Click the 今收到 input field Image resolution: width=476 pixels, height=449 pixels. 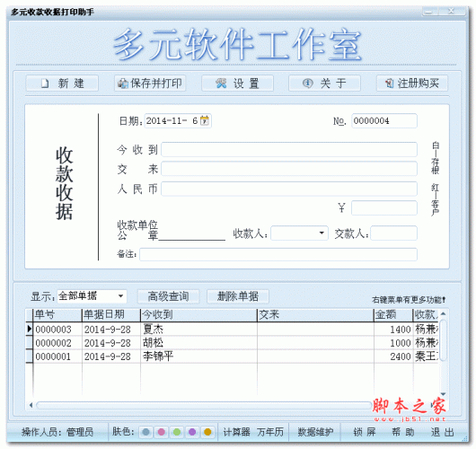click(289, 149)
